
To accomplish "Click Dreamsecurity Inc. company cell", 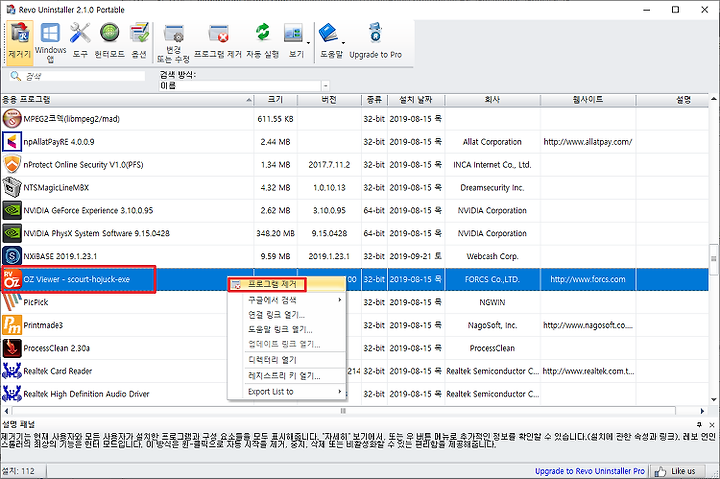I will click(492, 188).
